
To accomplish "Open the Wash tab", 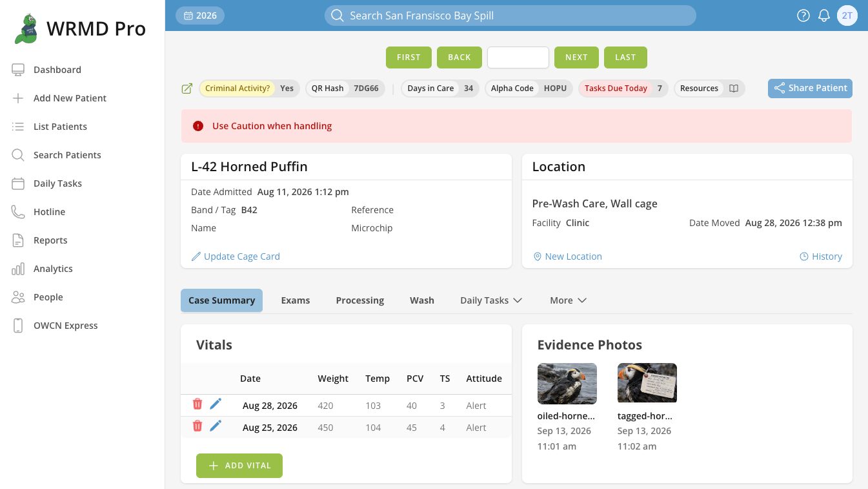I will (422, 300).
